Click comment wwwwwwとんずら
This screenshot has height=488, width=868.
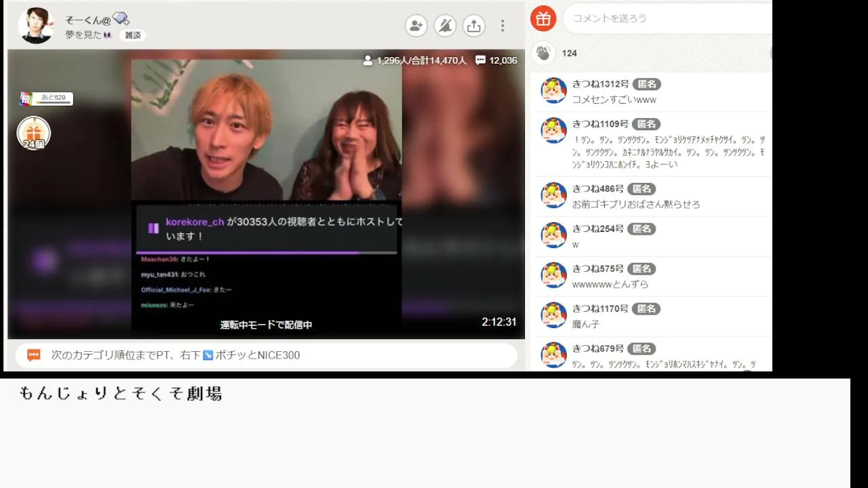[x=610, y=284]
